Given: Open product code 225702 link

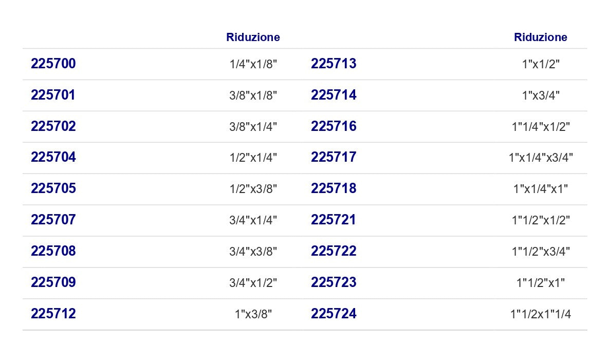Looking at the screenshot, I should pos(53,126).
